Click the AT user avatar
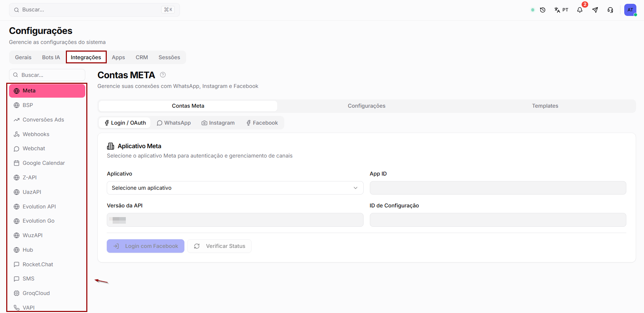Screen dimensions: 644x313 tap(630, 10)
